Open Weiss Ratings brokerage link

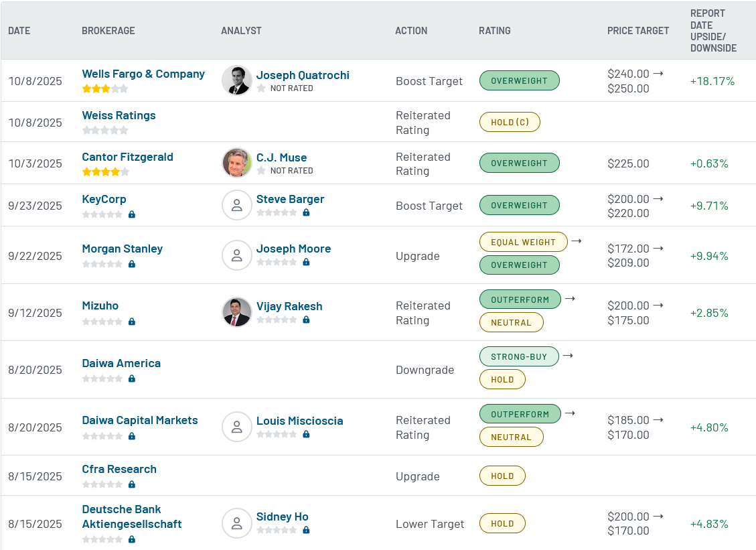[119, 115]
